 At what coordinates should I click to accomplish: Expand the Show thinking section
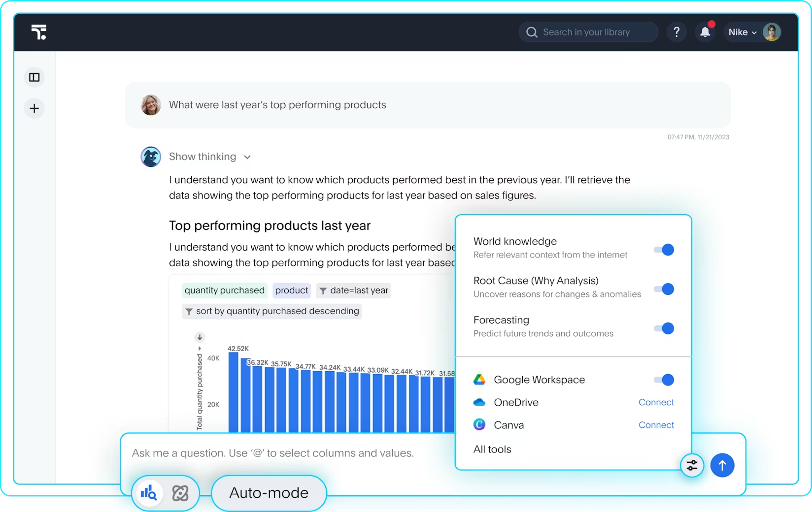pos(210,157)
